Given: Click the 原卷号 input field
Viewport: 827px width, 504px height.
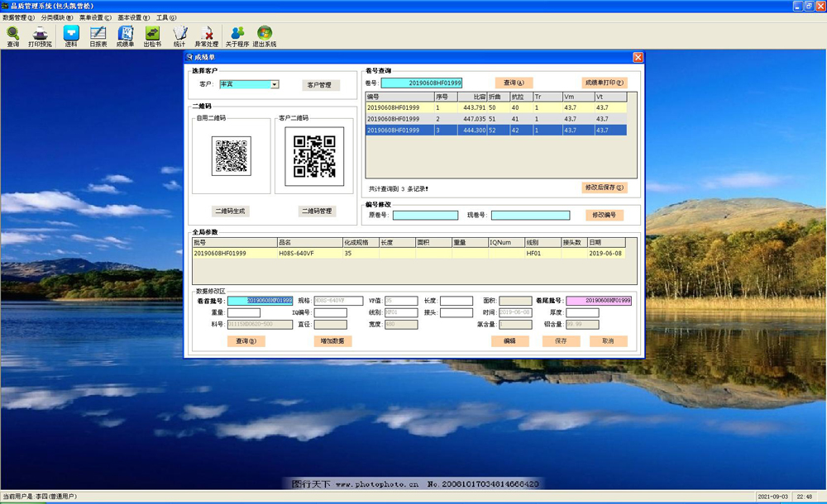Looking at the screenshot, I should pyautogui.click(x=425, y=216).
